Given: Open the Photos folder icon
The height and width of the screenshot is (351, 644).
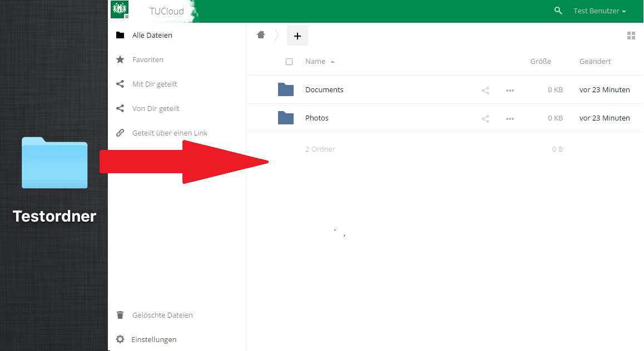Looking at the screenshot, I should point(286,118).
